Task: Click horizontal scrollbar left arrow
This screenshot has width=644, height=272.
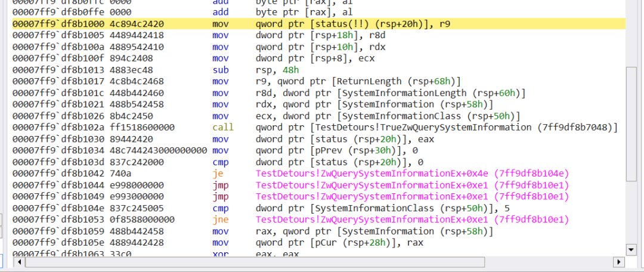Action: click(18, 262)
